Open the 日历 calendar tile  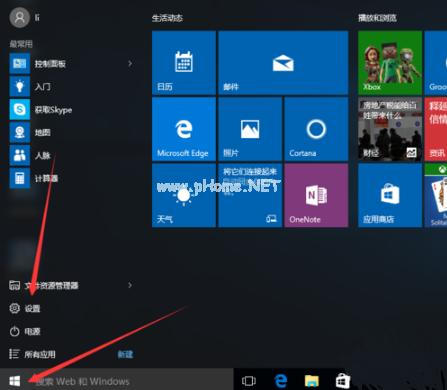click(184, 63)
